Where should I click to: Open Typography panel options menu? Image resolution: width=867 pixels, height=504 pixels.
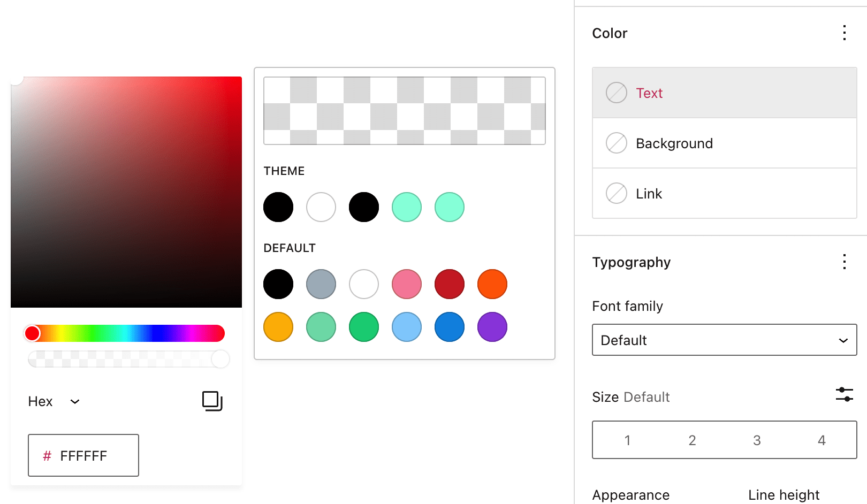pyautogui.click(x=844, y=262)
